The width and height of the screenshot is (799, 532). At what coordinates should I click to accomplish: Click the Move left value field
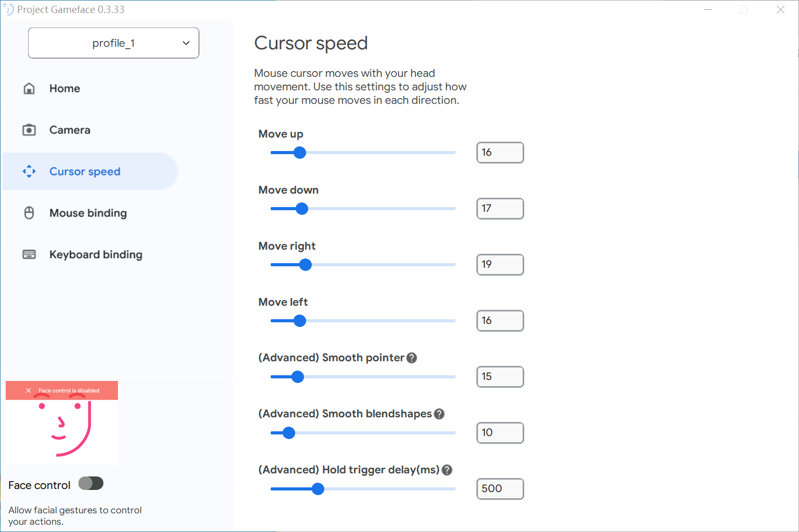500,321
